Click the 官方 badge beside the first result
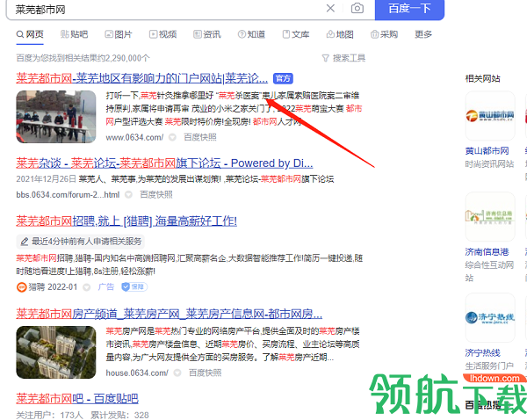This screenshot has height=420, width=527. click(283, 78)
